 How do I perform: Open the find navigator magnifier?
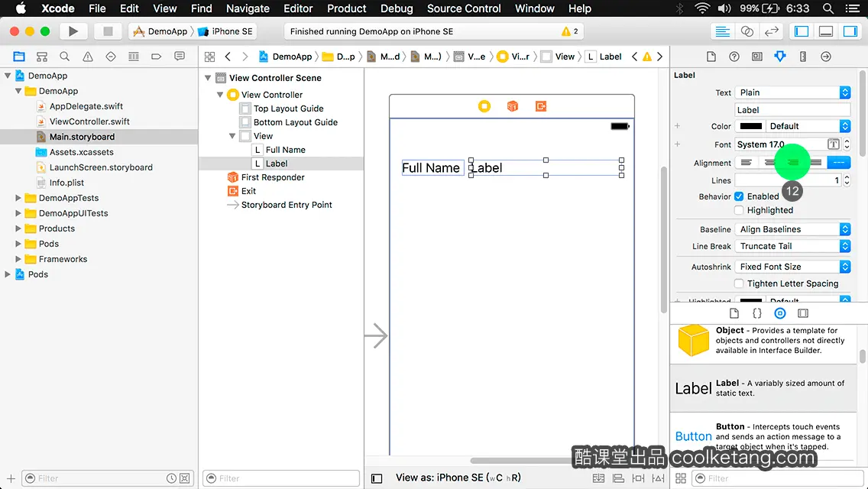(65, 57)
